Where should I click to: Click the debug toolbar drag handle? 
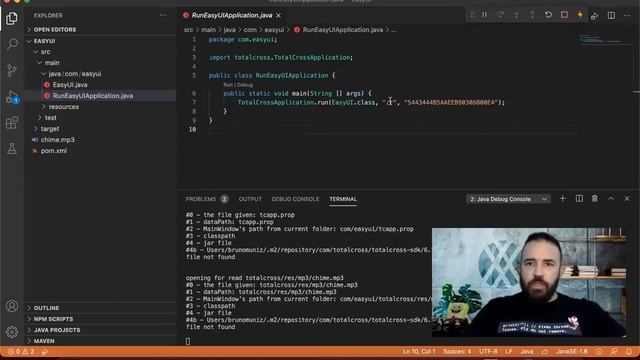coord(472,15)
